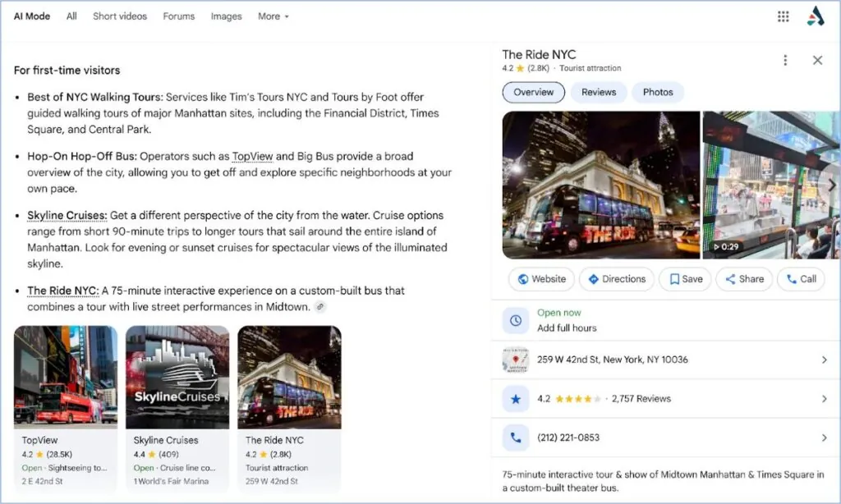
Task: Open the main bus photo in panel
Action: [x=601, y=185]
